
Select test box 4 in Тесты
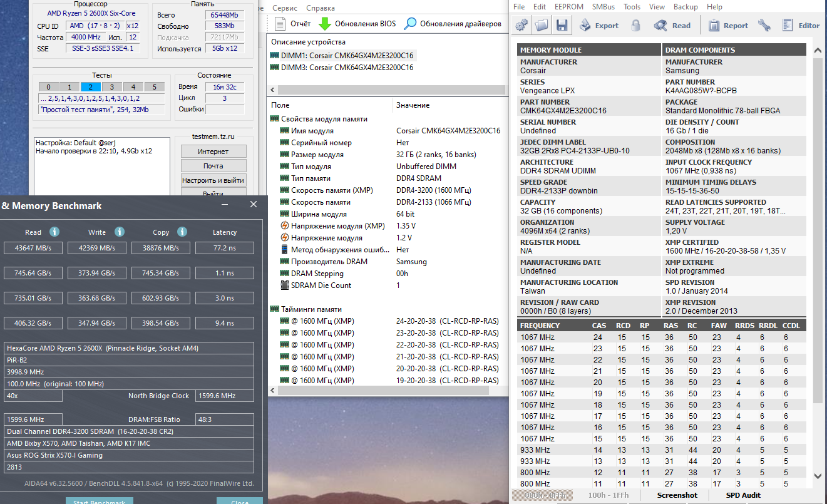tap(133, 87)
